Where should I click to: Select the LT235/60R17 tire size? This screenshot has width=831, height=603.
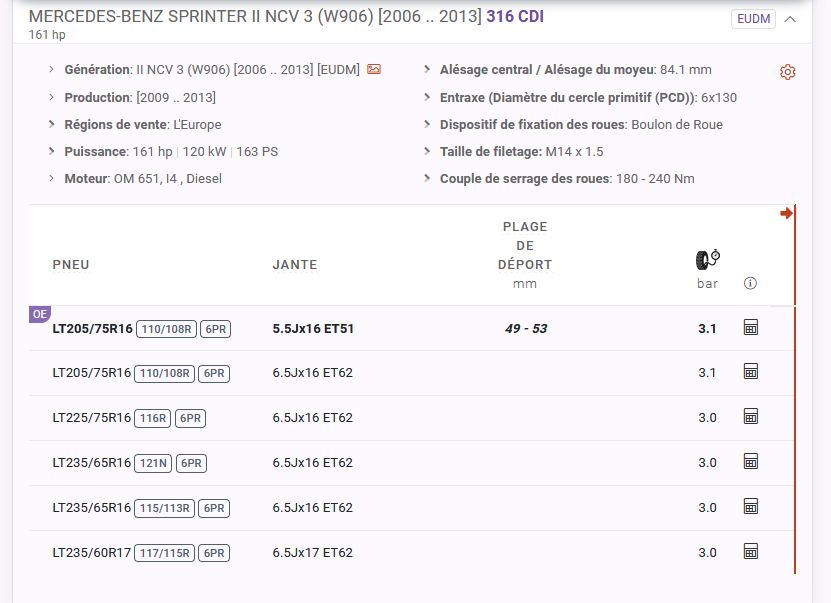coord(92,553)
